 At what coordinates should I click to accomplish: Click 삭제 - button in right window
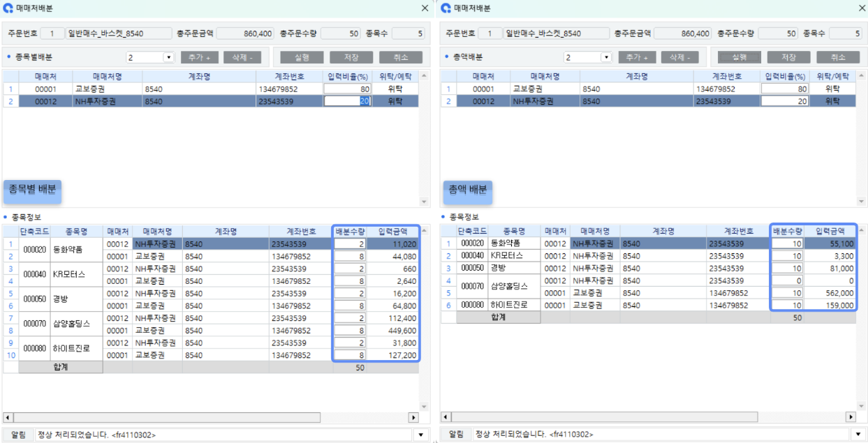tap(679, 57)
